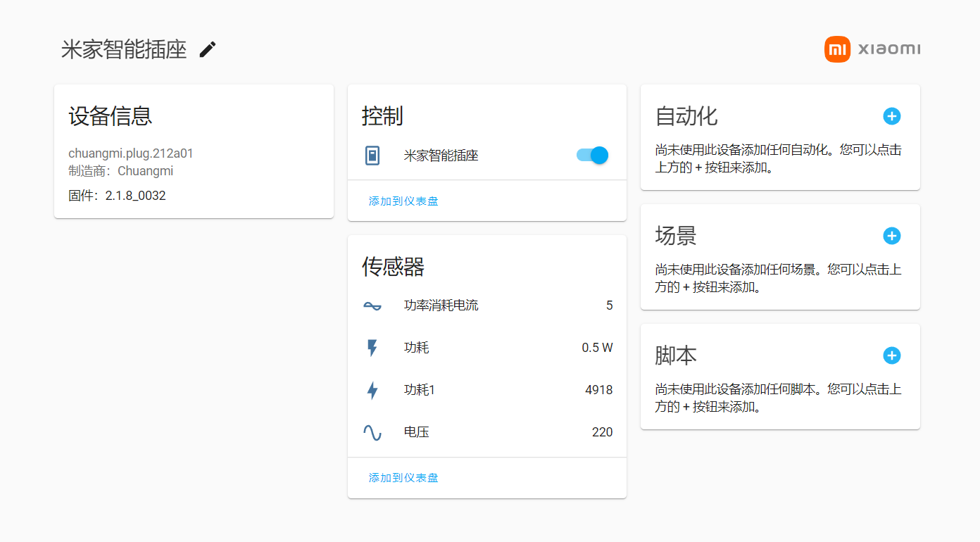Click the 自动化 card heading
This screenshot has width=980, height=542.
(x=686, y=116)
